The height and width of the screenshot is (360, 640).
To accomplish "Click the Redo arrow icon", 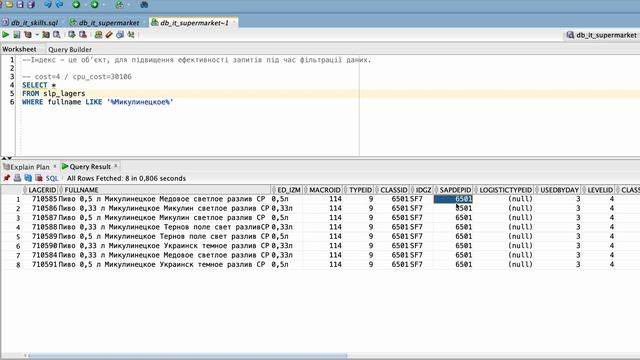I will [x=59, y=4].
